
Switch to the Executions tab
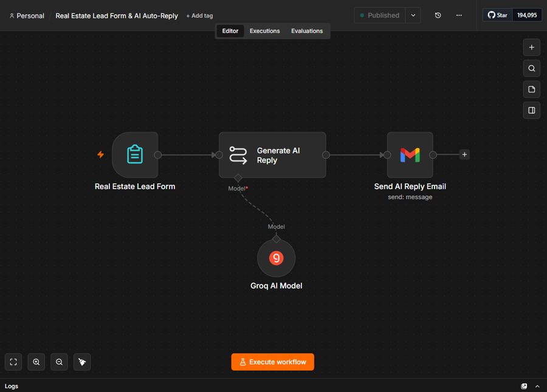(264, 31)
